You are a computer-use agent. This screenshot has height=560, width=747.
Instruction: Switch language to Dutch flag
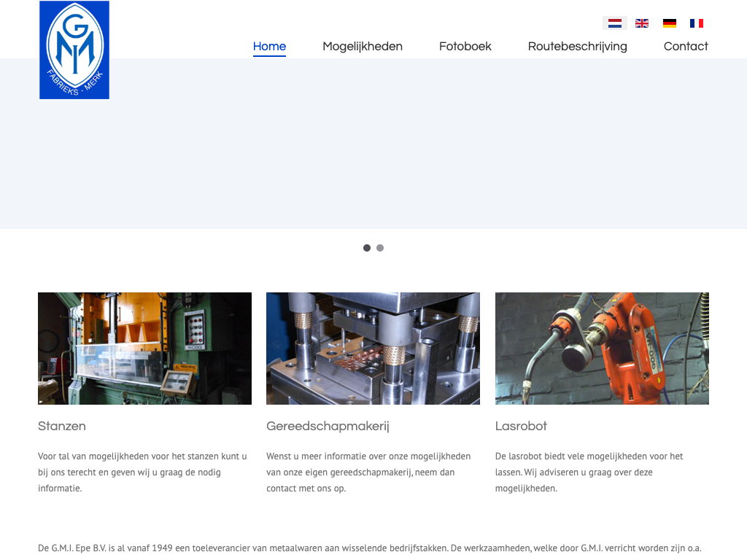(614, 23)
